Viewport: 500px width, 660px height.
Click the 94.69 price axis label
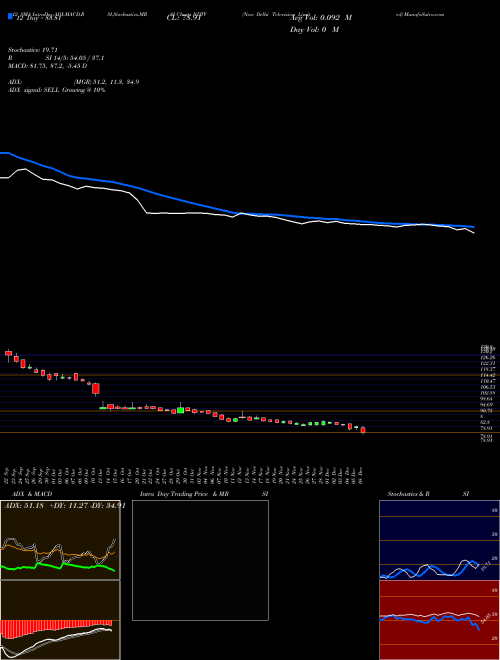(488, 405)
